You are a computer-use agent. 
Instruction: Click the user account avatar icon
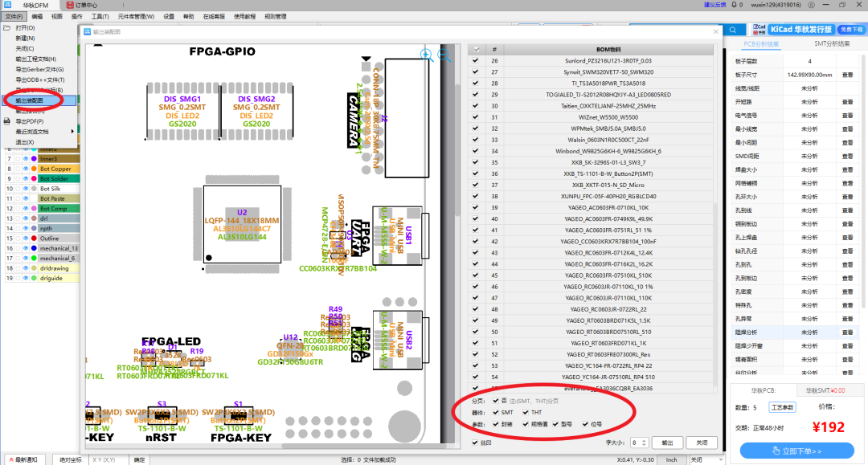(x=811, y=5)
